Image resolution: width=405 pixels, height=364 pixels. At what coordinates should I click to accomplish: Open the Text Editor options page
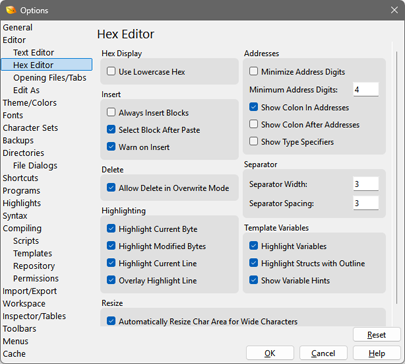point(33,52)
